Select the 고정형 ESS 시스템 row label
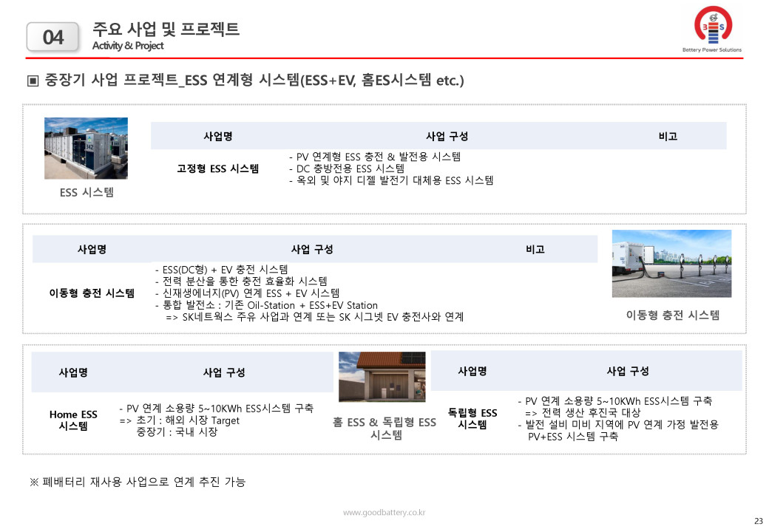 click(x=218, y=168)
